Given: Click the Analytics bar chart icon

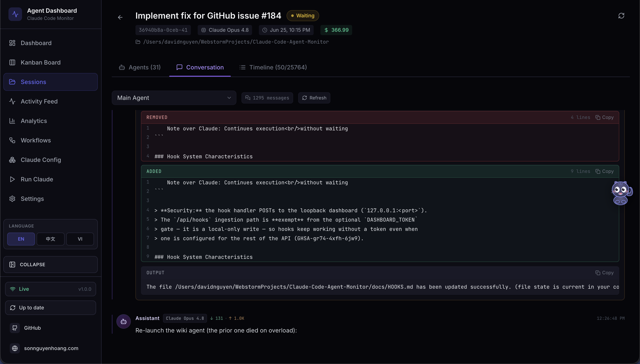Looking at the screenshot, I should click(12, 121).
